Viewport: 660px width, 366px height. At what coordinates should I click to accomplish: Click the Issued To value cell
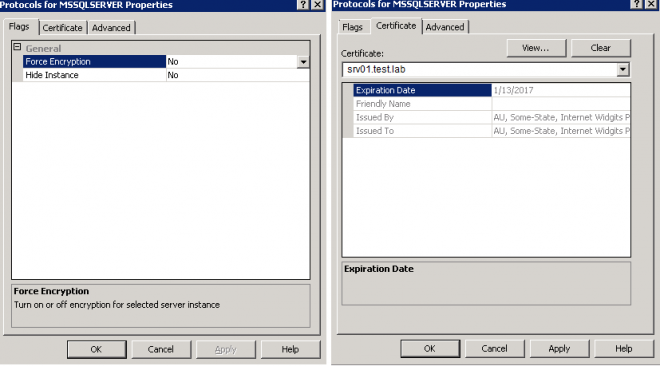561,130
